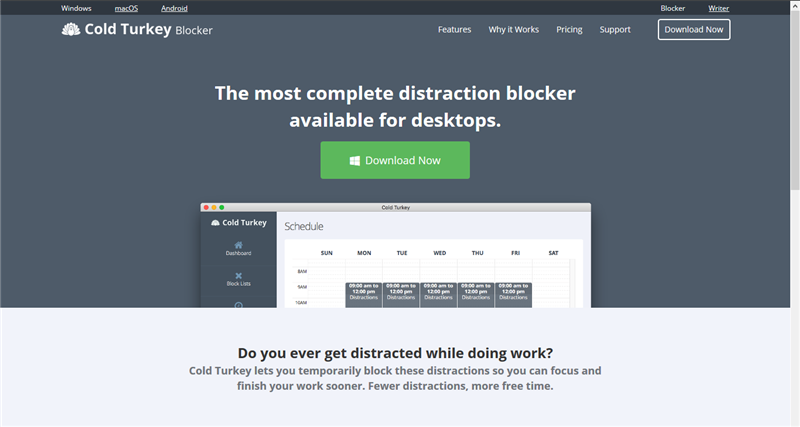Select the Windows platform link

pos(76,8)
